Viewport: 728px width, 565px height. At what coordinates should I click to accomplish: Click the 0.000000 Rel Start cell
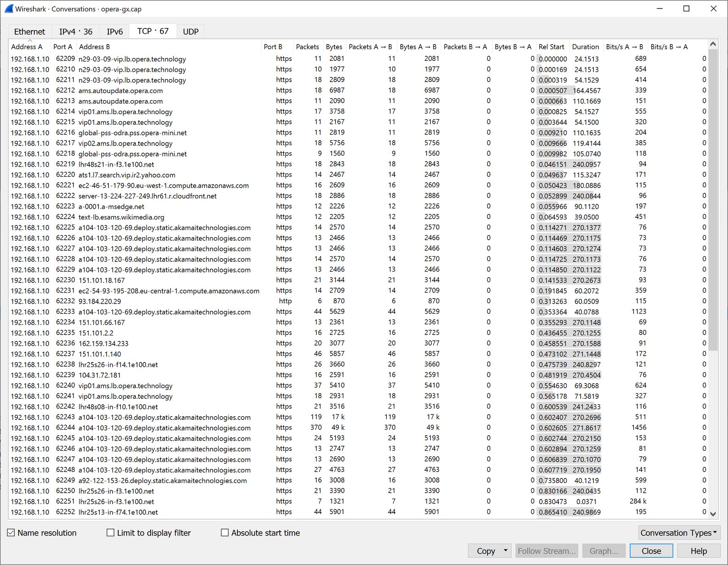click(553, 59)
